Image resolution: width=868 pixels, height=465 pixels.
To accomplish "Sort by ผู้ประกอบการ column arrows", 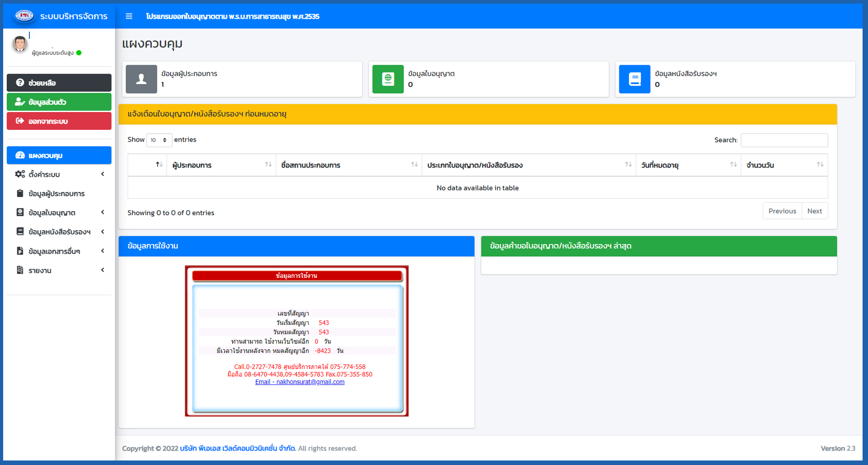I will [268, 165].
